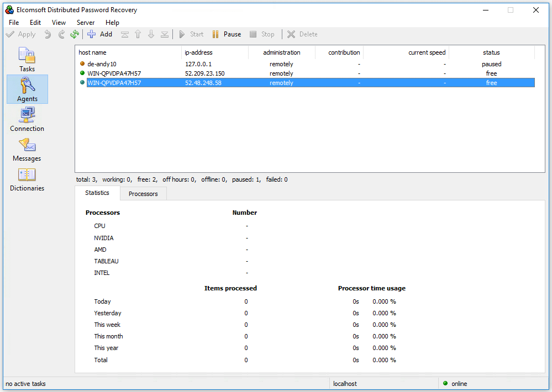This screenshot has height=392, width=552.
Task: Sort by status column header
Action: coord(491,52)
